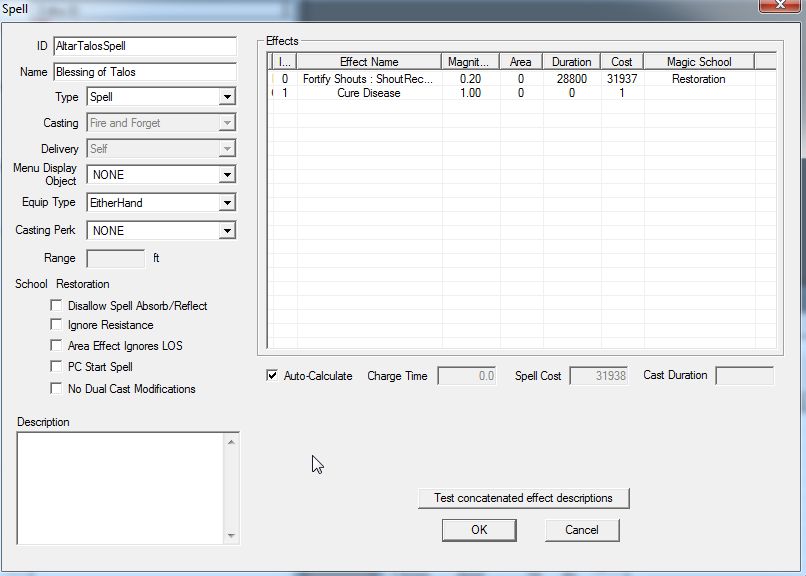
Task: Click the Test concatenated effect descriptions button
Action: (523, 498)
